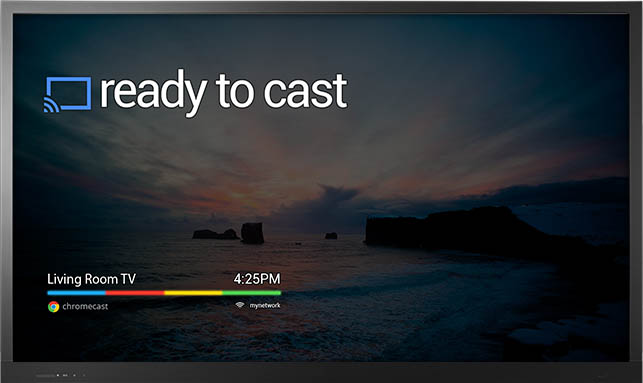The image size is (643, 383).
Task: Click the 4:25PM clock display
Action: tap(257, 279)
